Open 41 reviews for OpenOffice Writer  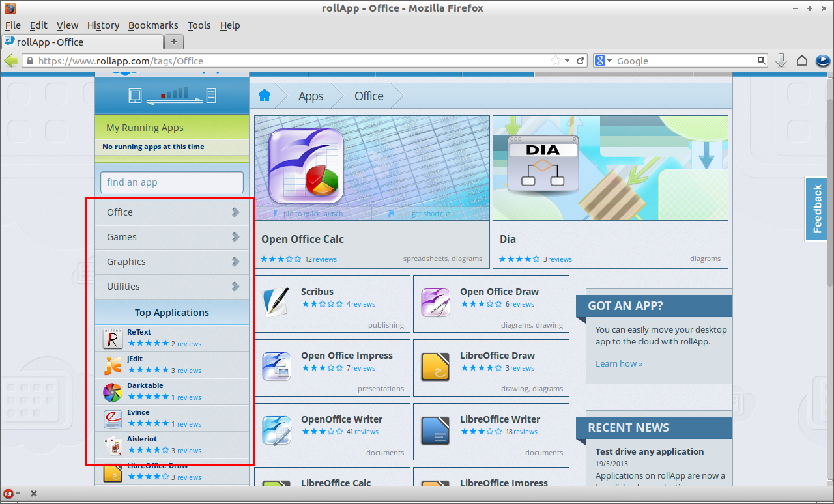click(x=362, y=432)
